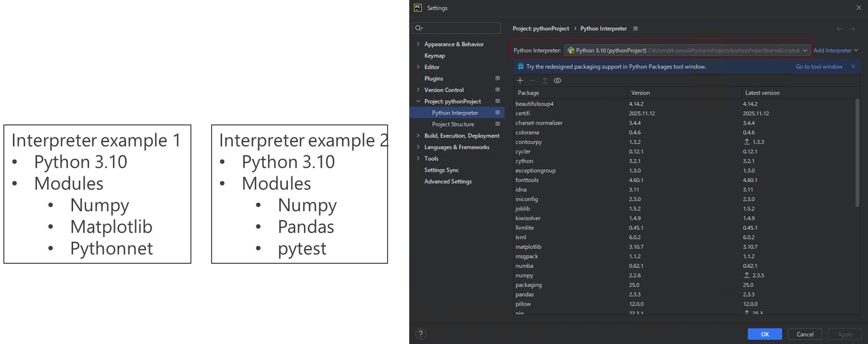Click the Go to tool window link
This screenshot has width=868, height=344.
819,66
